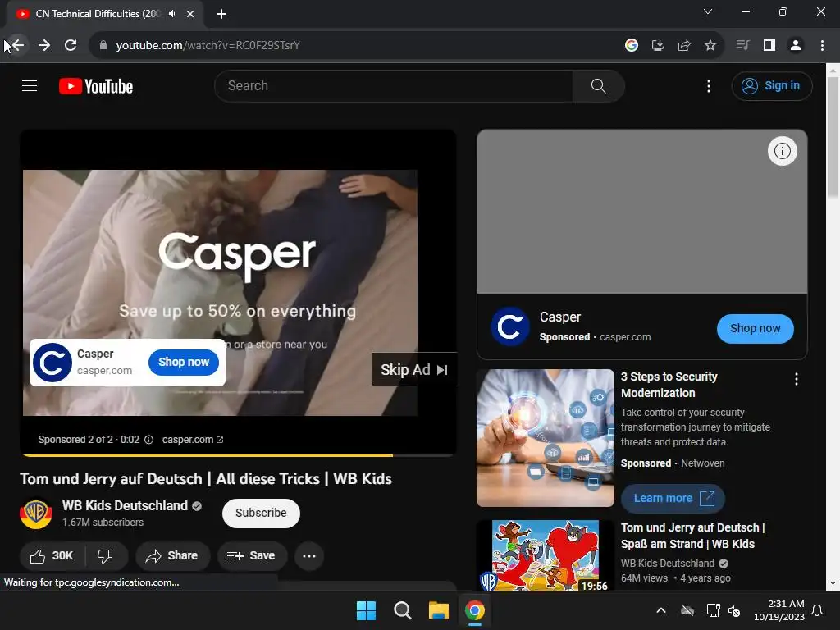The height and width of the screenshot is (630, 840).
Task: Click the Casper logo in video ad overlay
Action: tap(52, 363)
